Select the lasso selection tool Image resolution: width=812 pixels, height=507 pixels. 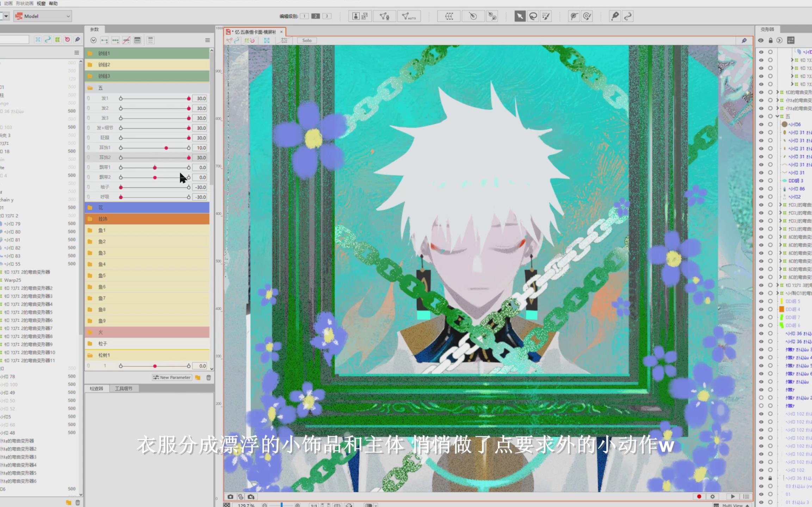point(533,16)
